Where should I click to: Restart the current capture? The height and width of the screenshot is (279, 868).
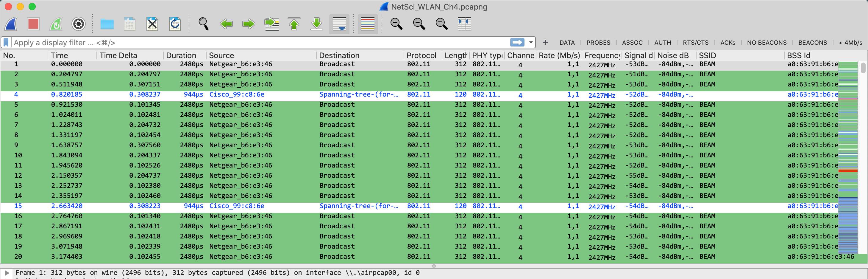pos(56,24)
